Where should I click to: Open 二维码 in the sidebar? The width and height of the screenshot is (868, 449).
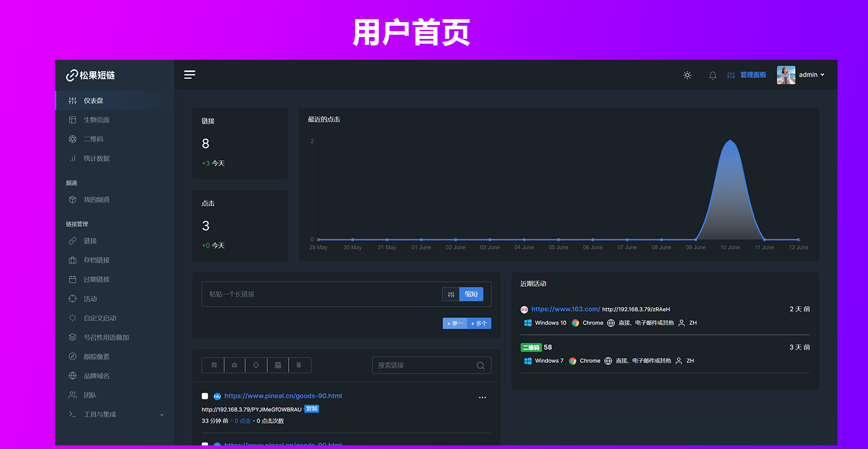[93, 139]
